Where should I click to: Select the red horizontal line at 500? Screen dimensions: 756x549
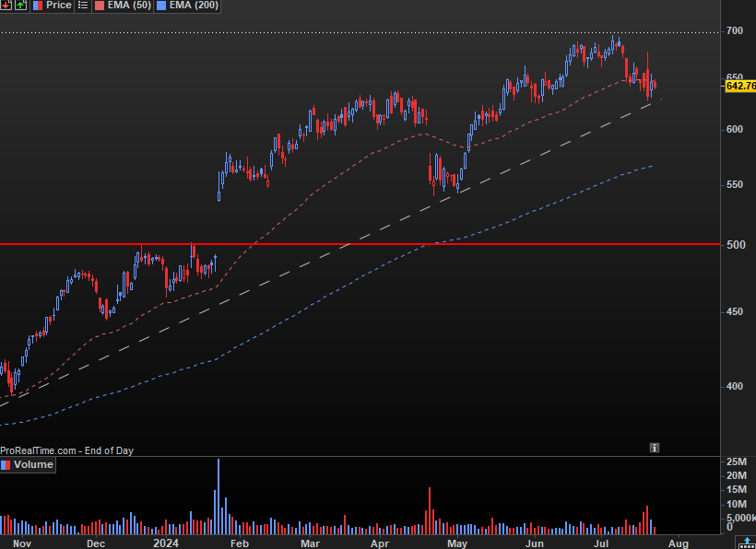point(360,244)
